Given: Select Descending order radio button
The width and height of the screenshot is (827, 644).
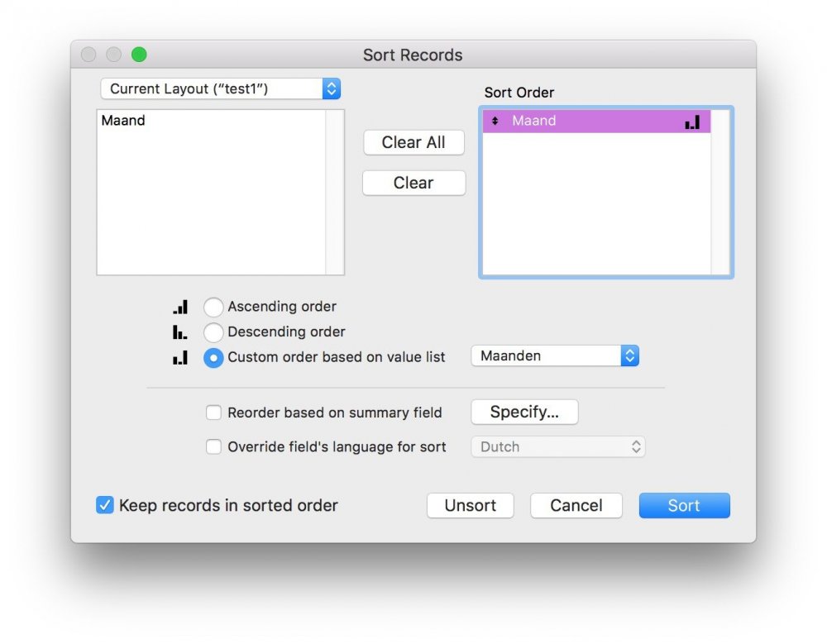Looking at the screenshot, I should pos(213,332).
